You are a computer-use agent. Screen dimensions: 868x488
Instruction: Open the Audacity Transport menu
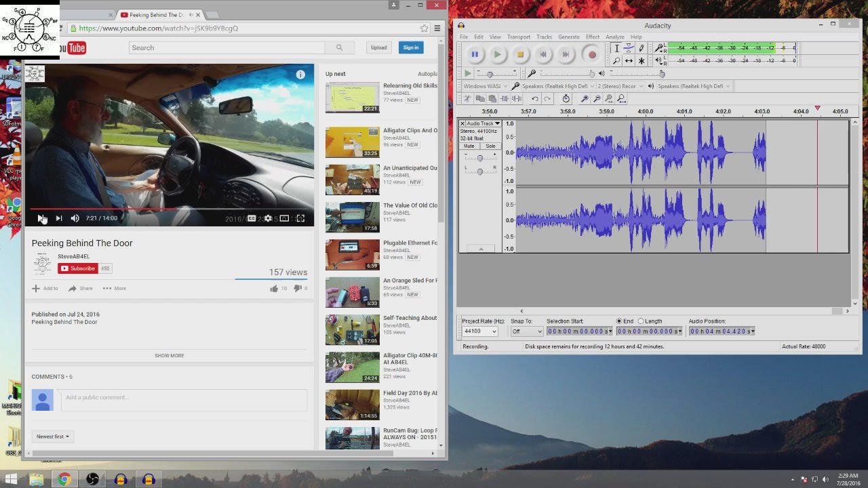519,37
